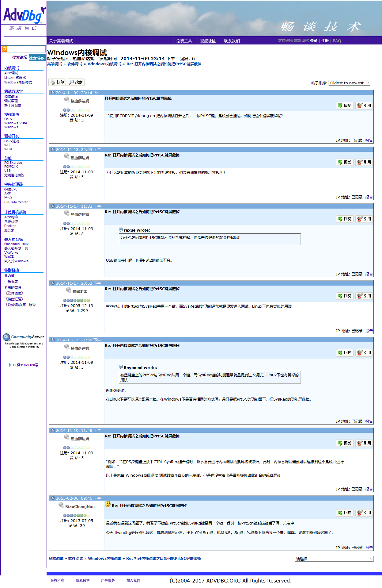Click 软件调试 in the top breadcrumb
The width and height of the screenshot is (382, 588).
tap(75, 64)
